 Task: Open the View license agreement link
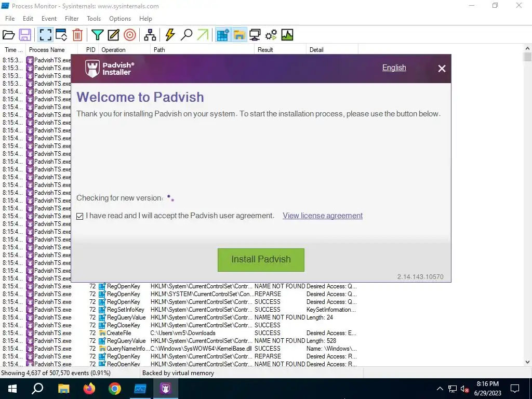[323, 216]
